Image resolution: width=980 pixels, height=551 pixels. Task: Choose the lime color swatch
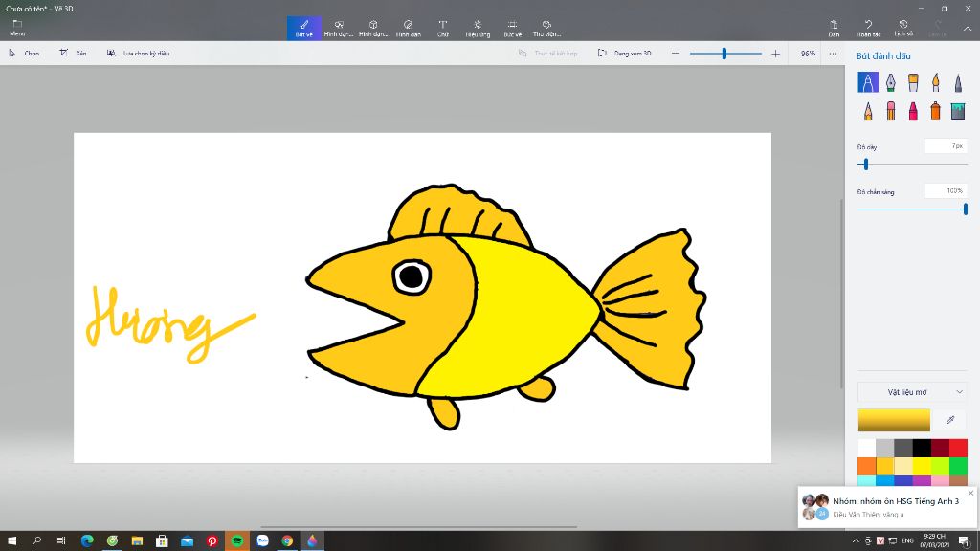[940, 466]
